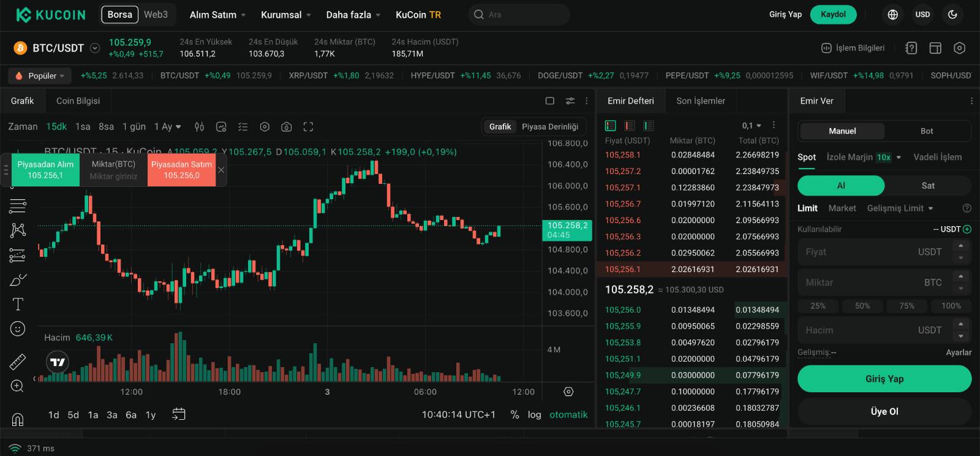Show both sides order book view
The image size is (980, 456).
click(610, 126)
